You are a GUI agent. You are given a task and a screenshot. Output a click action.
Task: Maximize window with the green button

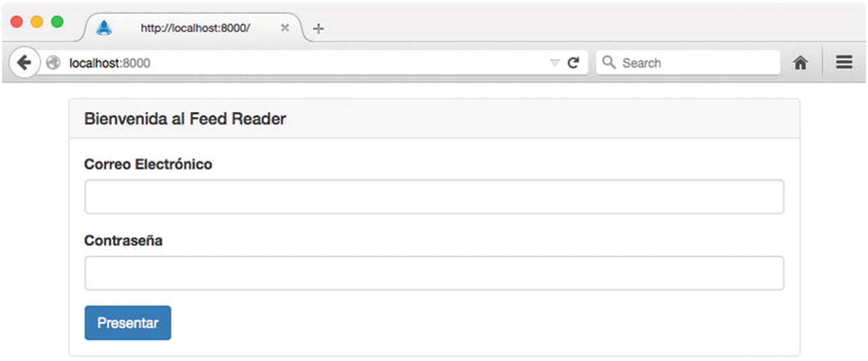[57, 22]
